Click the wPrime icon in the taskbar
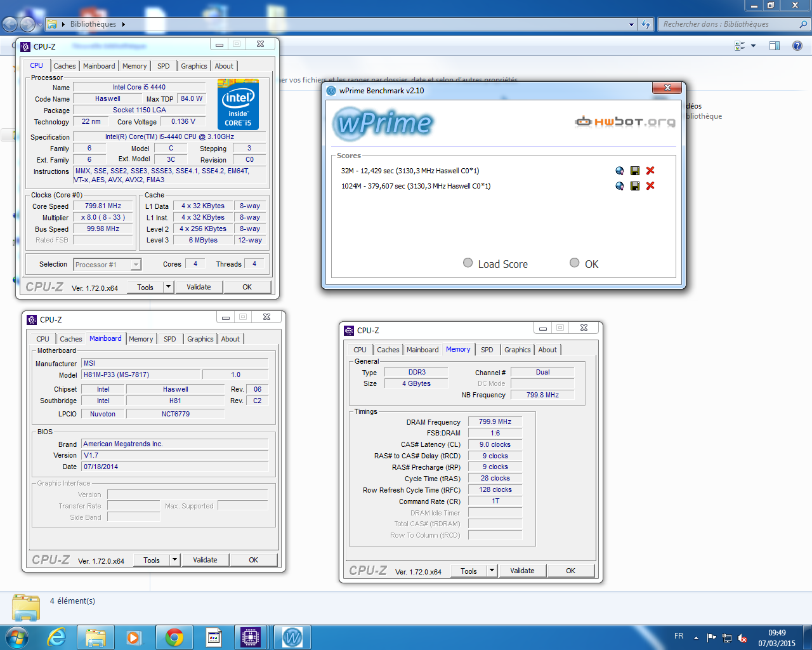Image resolution: width=812 pixels, height=650 pixels. click(x=292, y=637)
